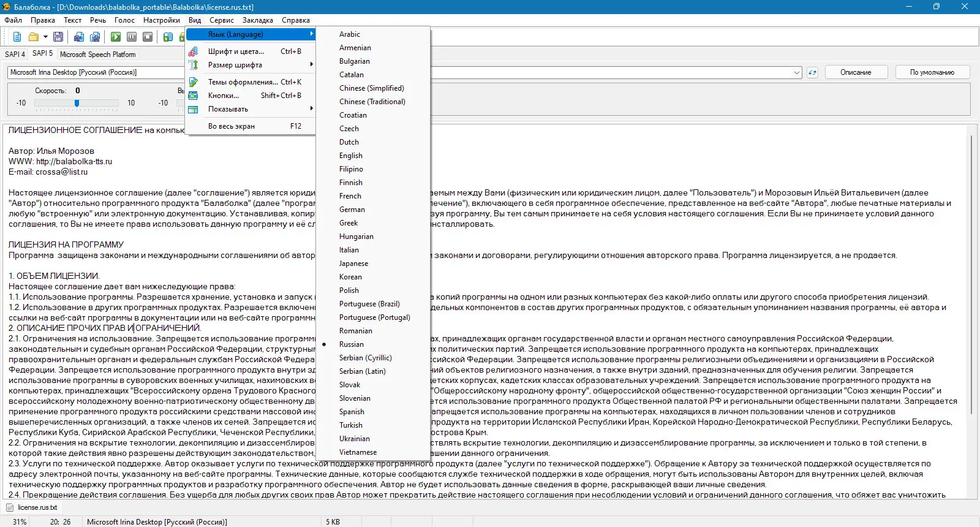Open the Сервис menu
Viewport: 980px width, 527px height.
(x=222, y=20)
